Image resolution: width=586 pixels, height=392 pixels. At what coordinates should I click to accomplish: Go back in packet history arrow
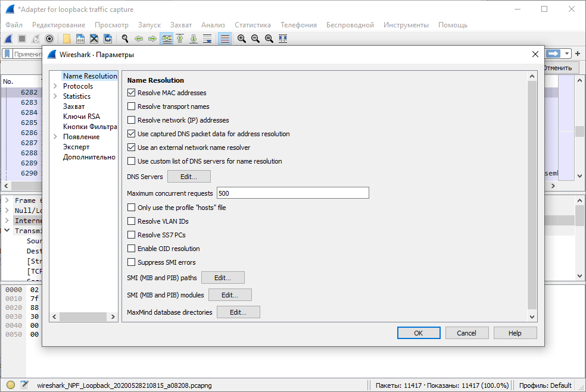pos(139,39)
